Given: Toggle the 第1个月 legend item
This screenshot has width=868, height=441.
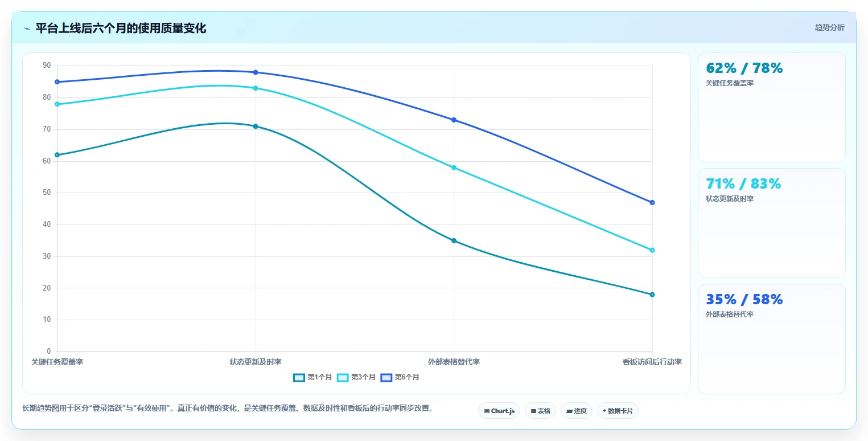Looking at the screenshot, I should coord(312,377).
